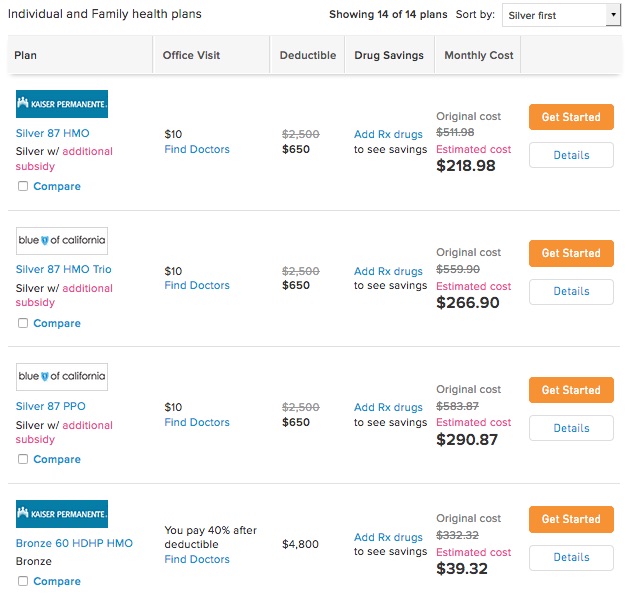Sort by Monthly Cost column header
Screen dimensions: 626x597
click(479, 55)
